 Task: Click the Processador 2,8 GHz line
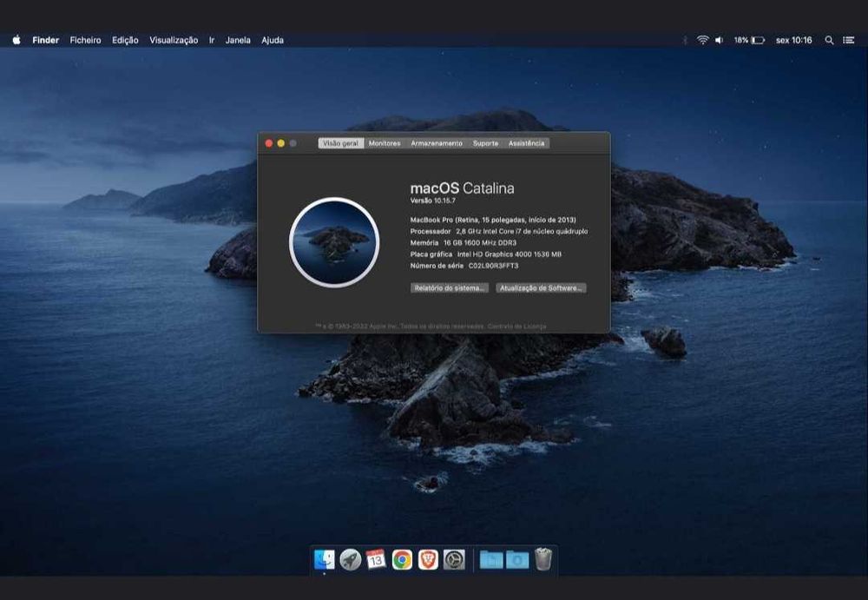pyautogui.click(x=499, y=232)
